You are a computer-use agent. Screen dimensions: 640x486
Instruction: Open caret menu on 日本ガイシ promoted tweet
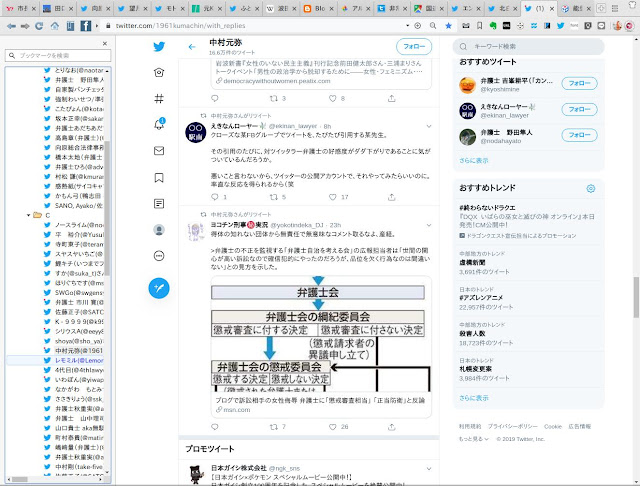pyautogui.click(x=429, y=468)
